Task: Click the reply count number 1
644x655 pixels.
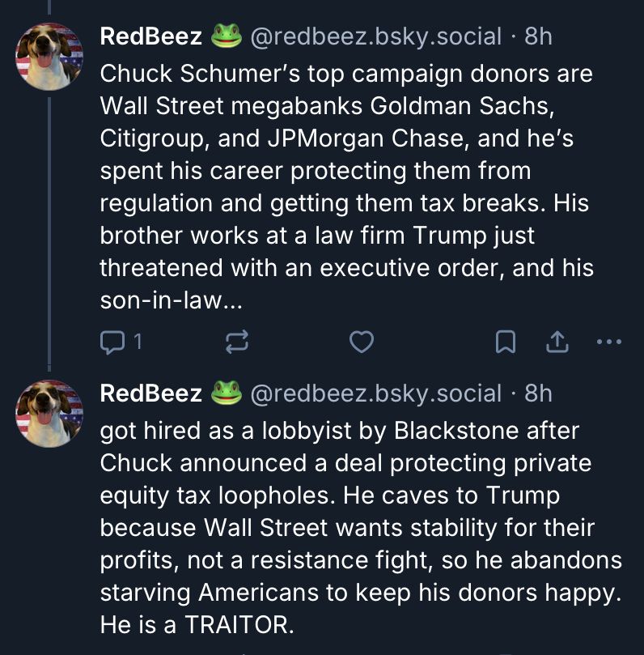Action: pyautogui.click(x=138, y=343)
